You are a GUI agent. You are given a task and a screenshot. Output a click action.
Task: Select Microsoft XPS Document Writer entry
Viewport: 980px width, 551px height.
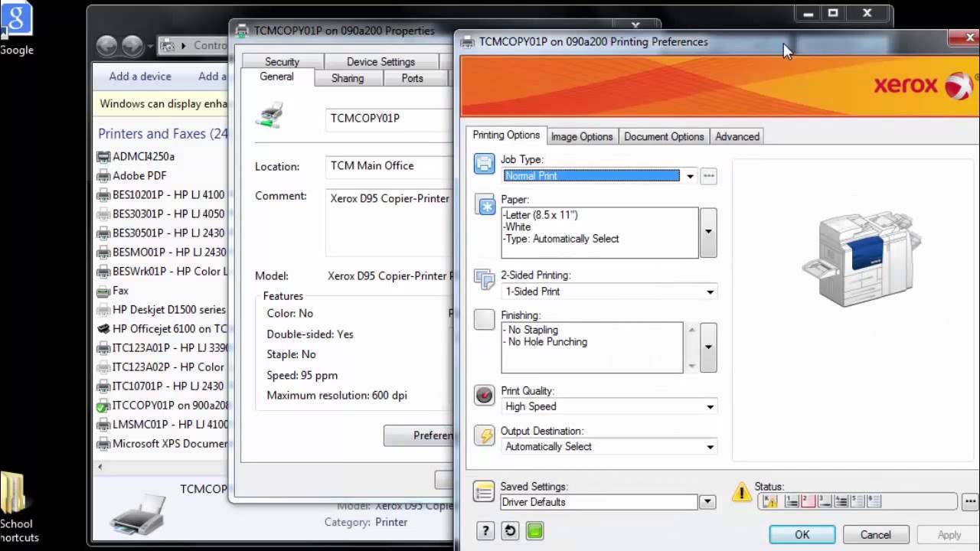coord(162,444)
